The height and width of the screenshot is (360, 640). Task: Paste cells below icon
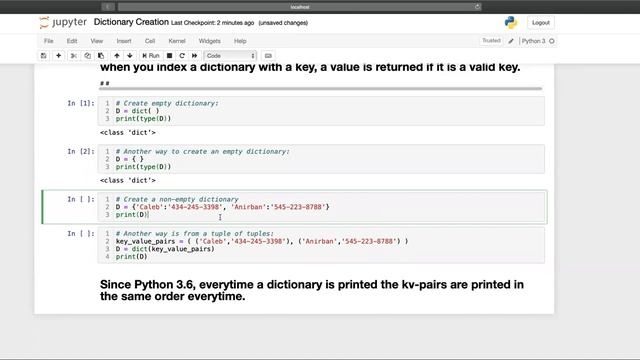pyautogui.click(x=101, y=56)
